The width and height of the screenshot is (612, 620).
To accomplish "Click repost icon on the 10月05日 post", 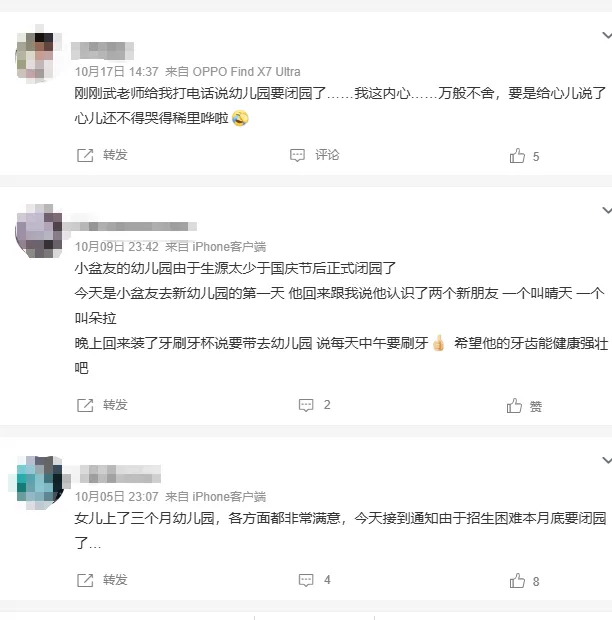I will [x=85, y=580].
